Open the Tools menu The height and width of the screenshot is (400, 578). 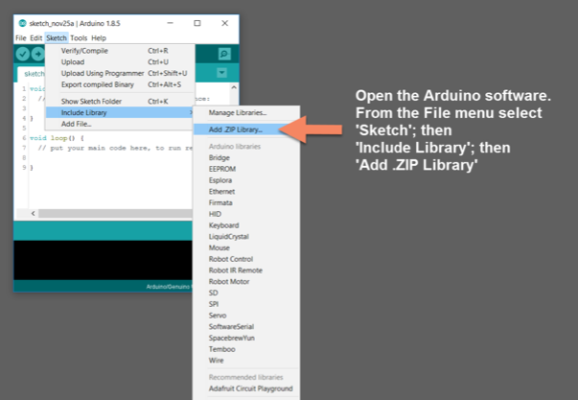pyautogui.click(x=79, y=38)
